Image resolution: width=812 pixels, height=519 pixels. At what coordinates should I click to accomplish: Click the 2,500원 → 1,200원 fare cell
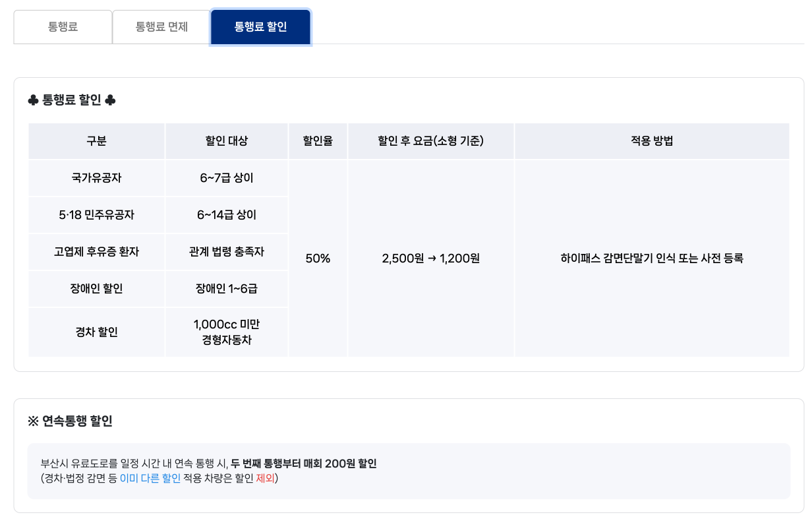pyautogui.click(x=431, y=259)
